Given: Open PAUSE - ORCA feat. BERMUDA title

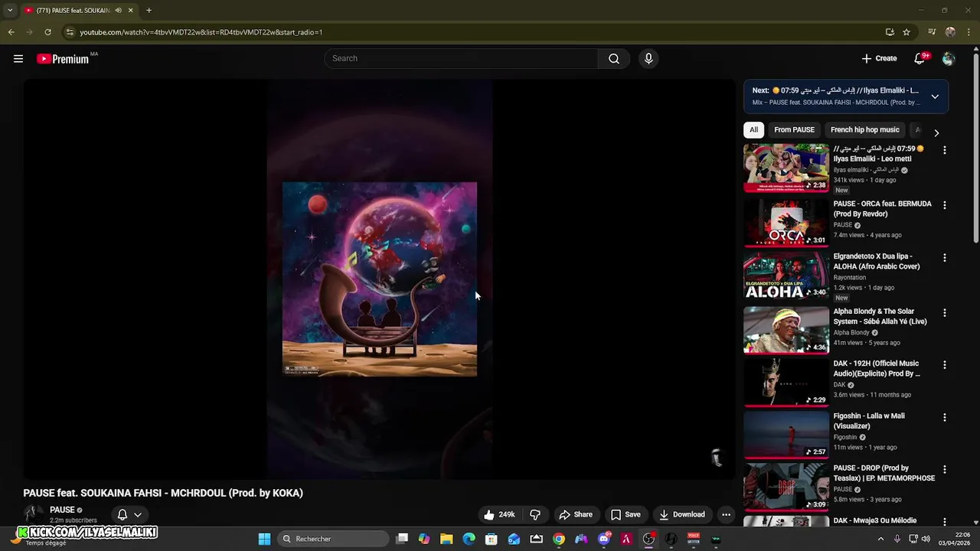Looking at the screenshot, I should [882, 209].
